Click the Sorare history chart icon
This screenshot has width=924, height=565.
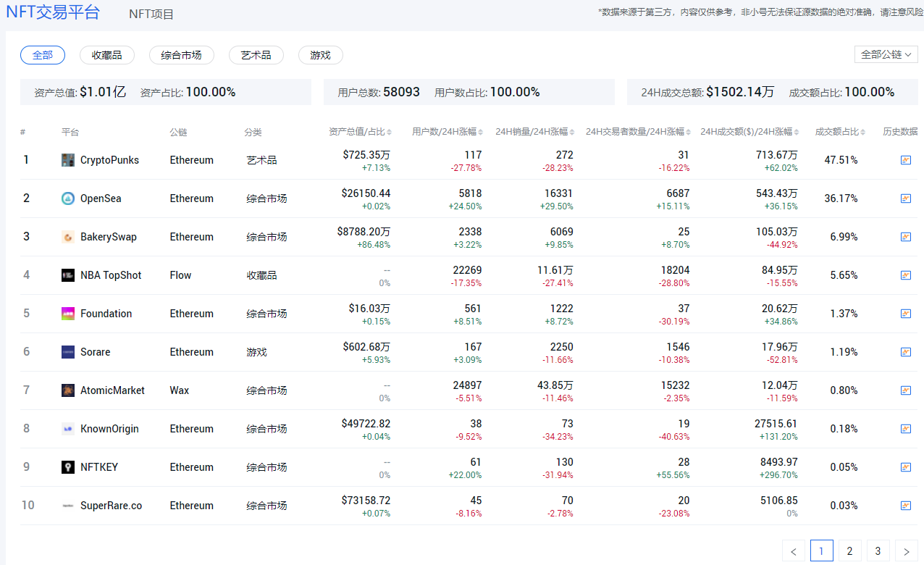pyautogui.click(x=905, y=352)
